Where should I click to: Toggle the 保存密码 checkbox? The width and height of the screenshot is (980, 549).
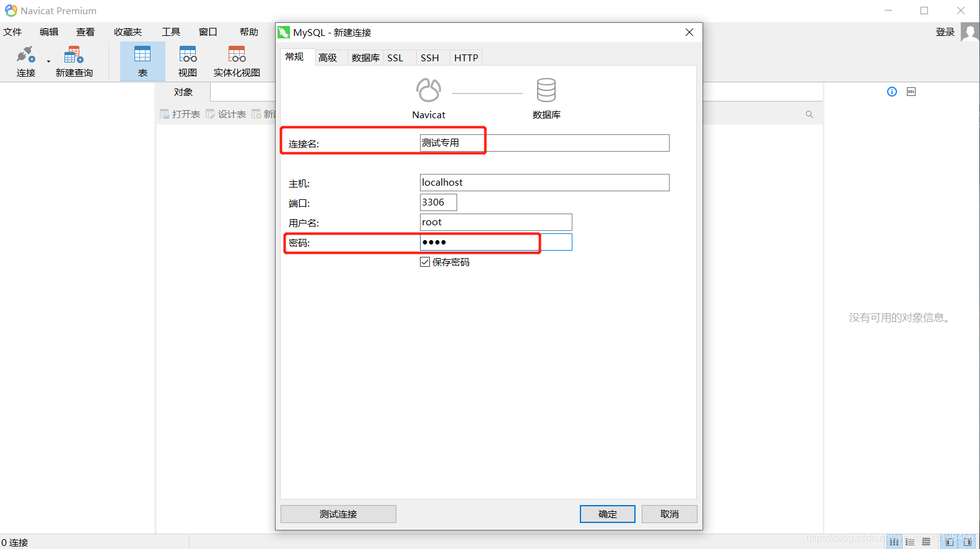[x=425, y=262]
